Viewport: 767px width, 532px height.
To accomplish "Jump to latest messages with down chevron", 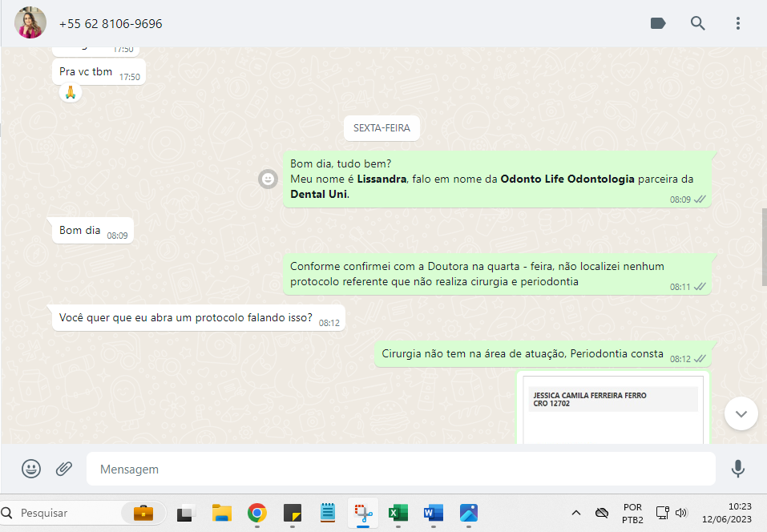I will [741, 413].
